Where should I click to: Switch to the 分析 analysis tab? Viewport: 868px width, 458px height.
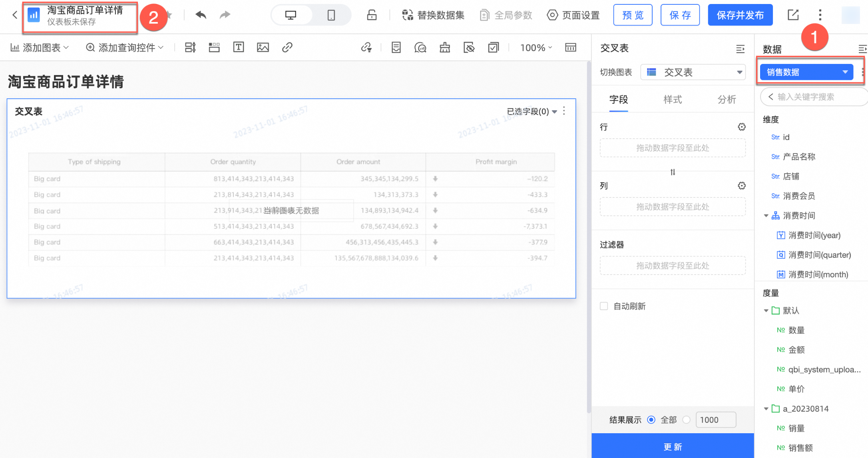click(727, 100)
